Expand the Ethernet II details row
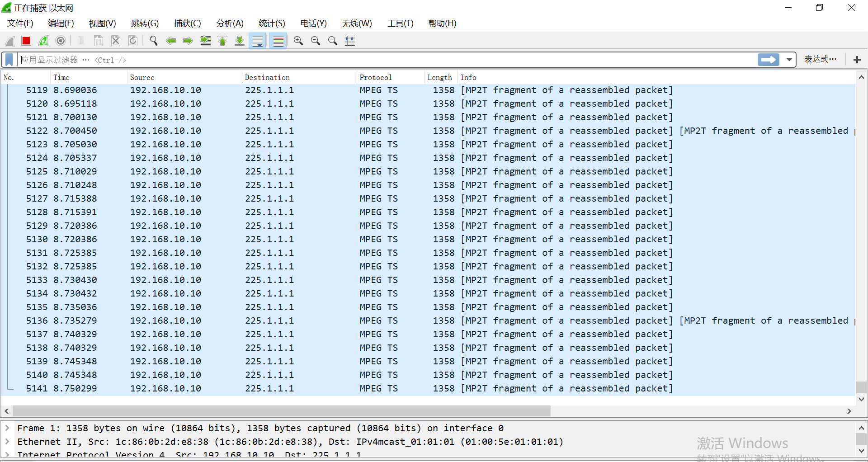868x462 pixels. click(7, 441)
